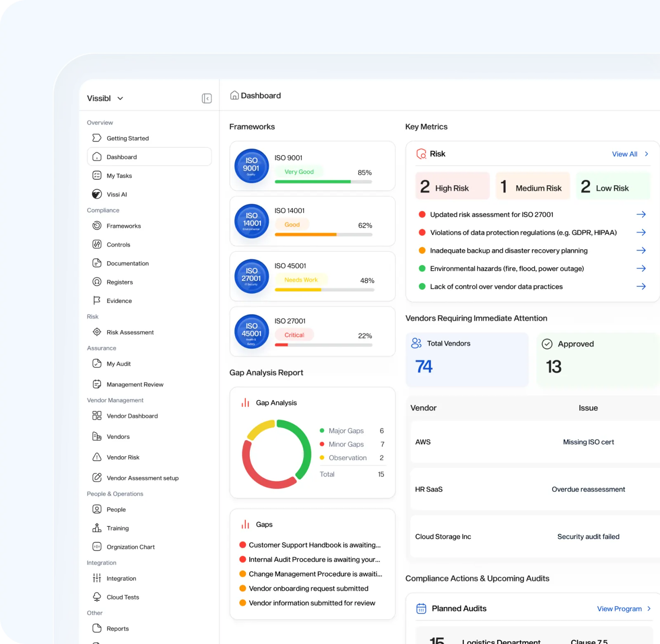660x644 pixels.
Task: Click the Risk Assessment crosshair icon
Action: coord(97,332)
